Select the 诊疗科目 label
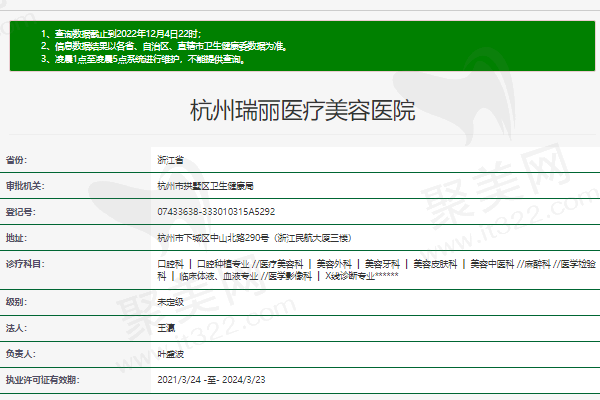The height and width of the screenshot is (400, 600). click(25, 264)
